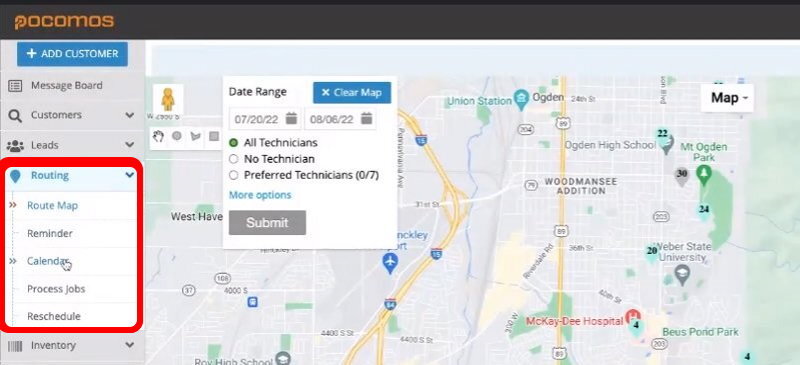Click the airport marker icon
This screenshot has height=365, width=800.
coord(390,263)
